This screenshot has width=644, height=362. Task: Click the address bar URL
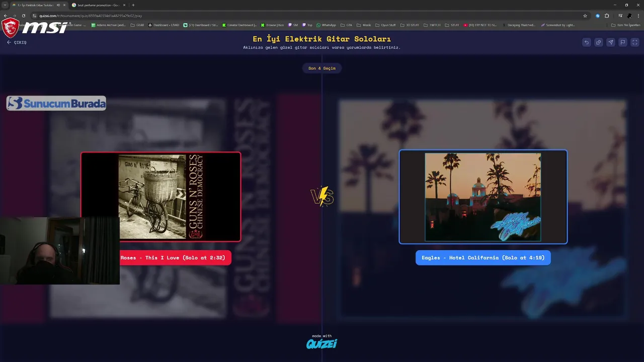91,16
